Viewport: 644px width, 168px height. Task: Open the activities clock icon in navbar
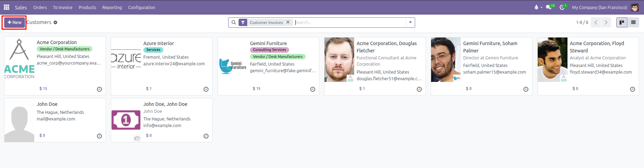tap(562, 7)
